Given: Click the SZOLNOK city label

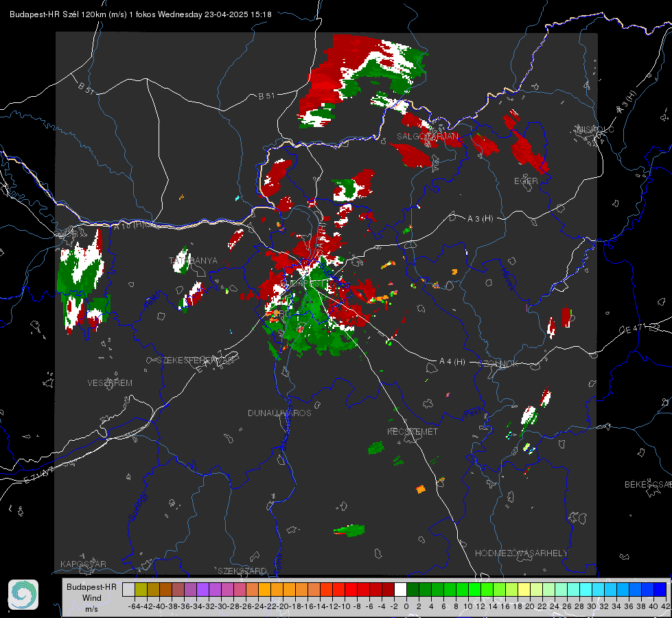Looking at the screenshot, I should click(x=498, y=364).
